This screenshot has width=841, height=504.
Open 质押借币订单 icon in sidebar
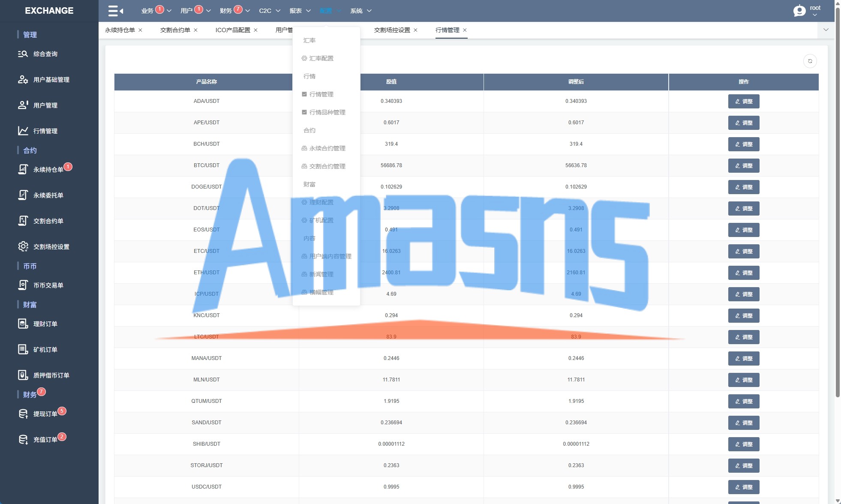(x=23, y=375)
